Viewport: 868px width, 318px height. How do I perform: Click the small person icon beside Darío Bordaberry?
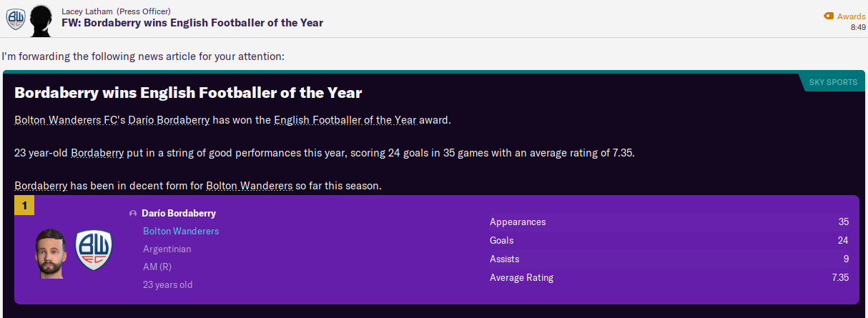coord(133,214)
